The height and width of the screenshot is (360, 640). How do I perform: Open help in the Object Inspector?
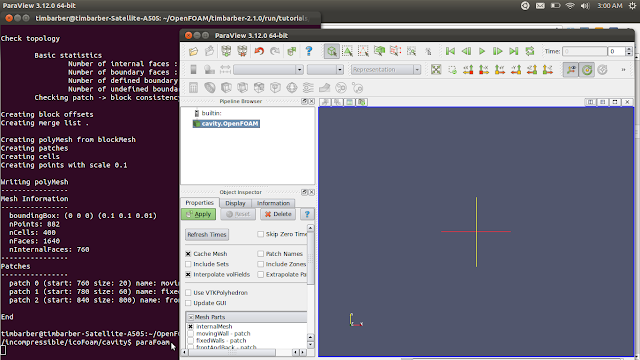[307, 214]
